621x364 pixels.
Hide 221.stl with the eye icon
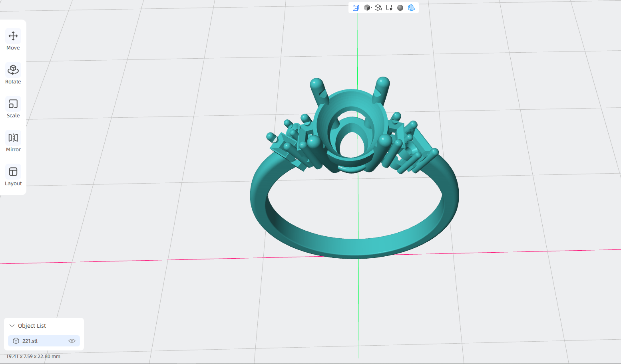pos(72,341)
